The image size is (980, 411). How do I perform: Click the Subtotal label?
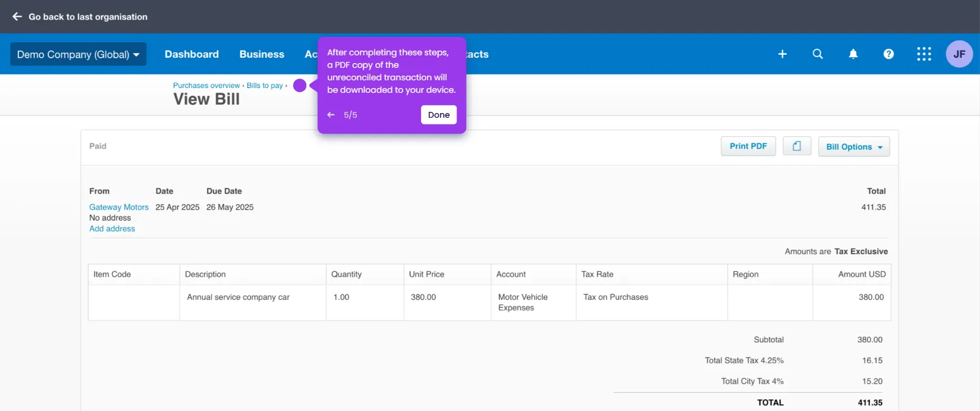768,340
